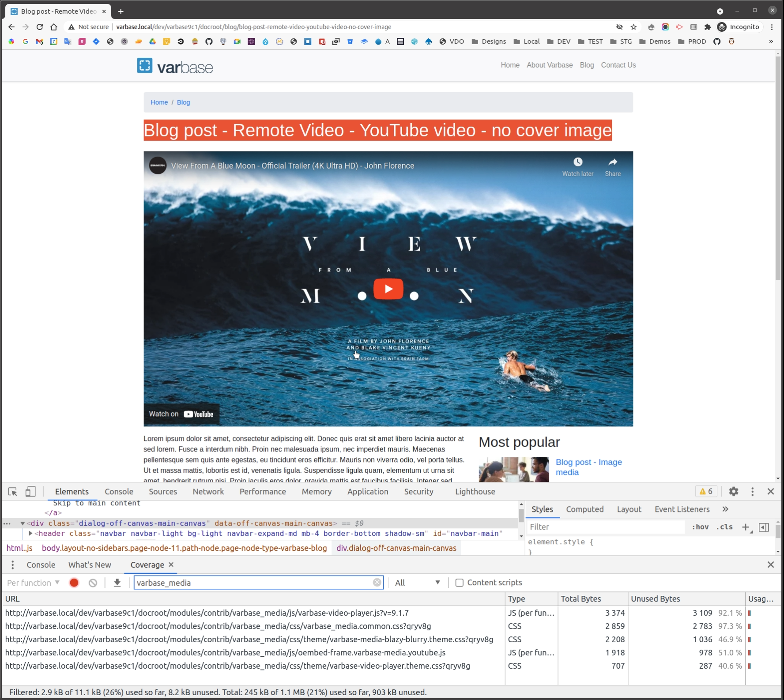
Task: Open DevTools settings gear
Action: coord(734,491)
